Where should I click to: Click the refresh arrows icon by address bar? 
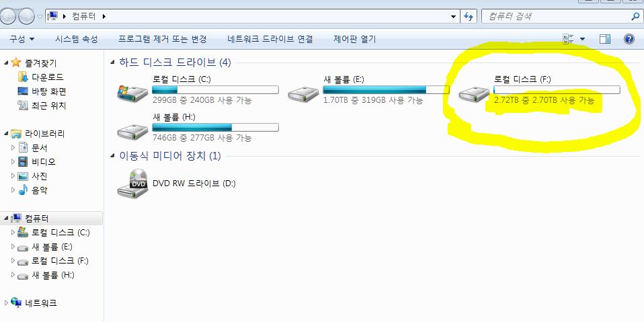pyautogui.click(x=469, y=16)
